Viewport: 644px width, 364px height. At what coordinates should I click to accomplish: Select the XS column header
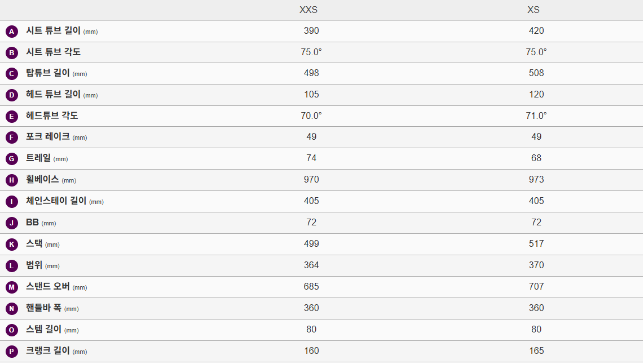pyautogui.click(x=533, y=10)
